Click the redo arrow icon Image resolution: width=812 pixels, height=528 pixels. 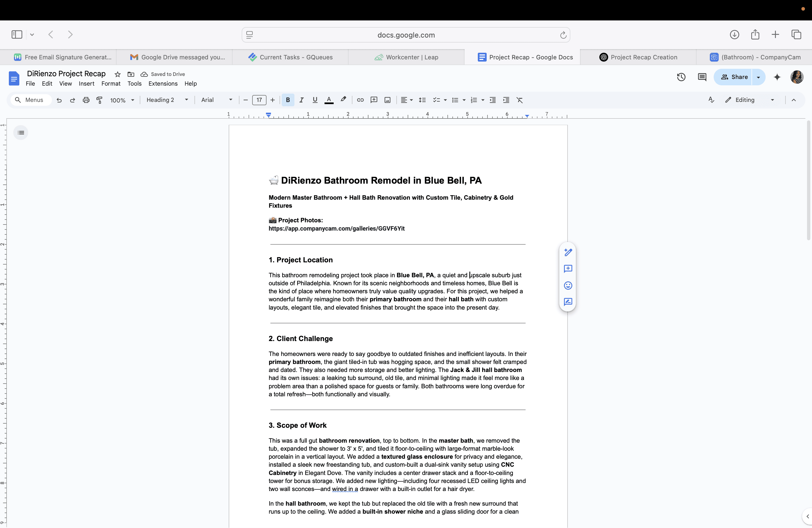click(72, 100)
